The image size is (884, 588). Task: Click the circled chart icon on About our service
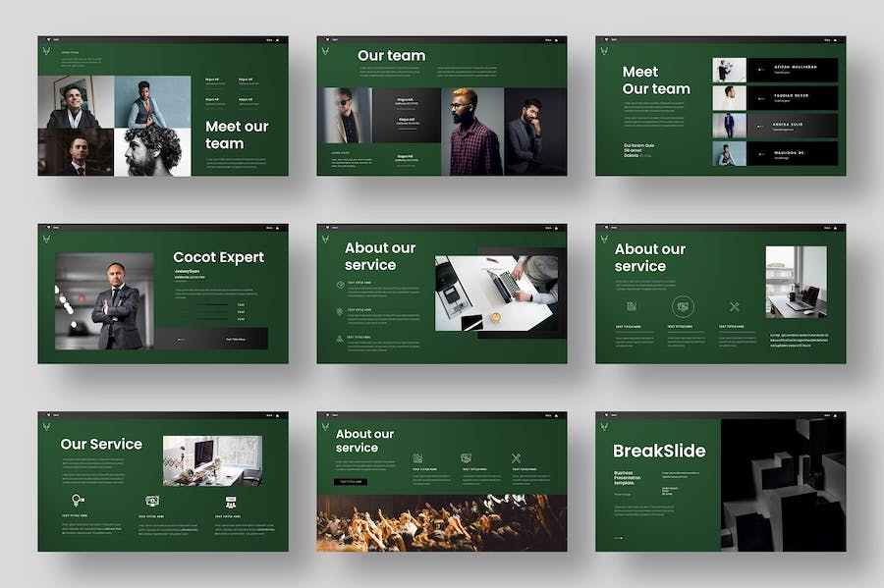coord(683,306)
